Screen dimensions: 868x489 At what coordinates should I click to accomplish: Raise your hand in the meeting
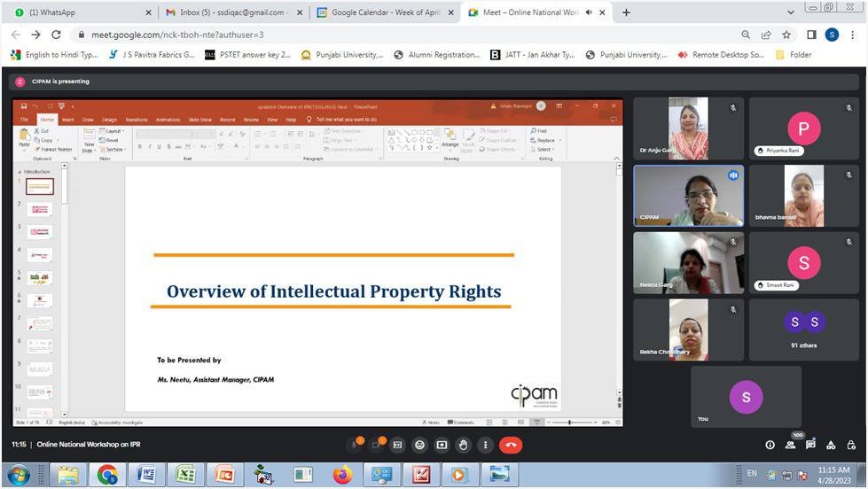(463, 445)
